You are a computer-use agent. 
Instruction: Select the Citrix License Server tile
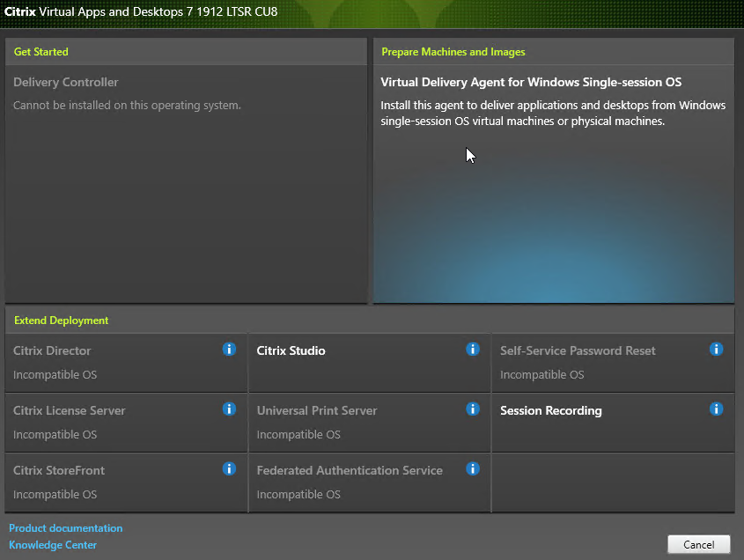point(126,423)
